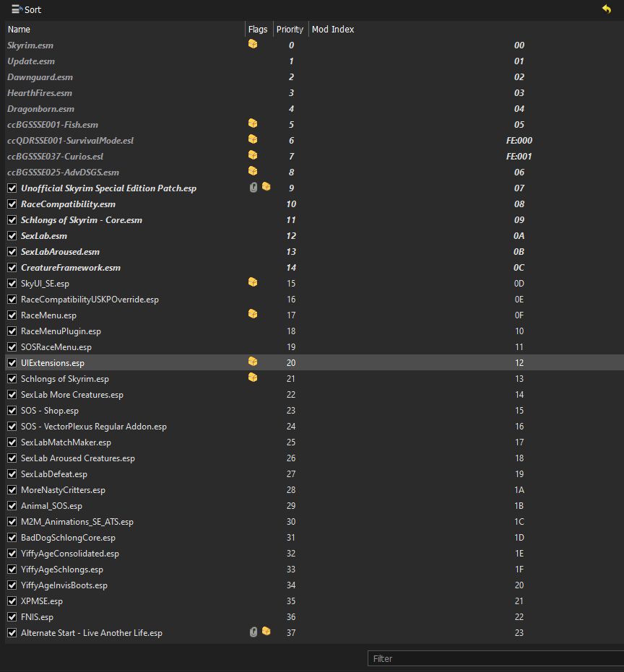
Task: Select the YiffyAgeInvisBoots.esp row
Action: (x=314, y=585)
